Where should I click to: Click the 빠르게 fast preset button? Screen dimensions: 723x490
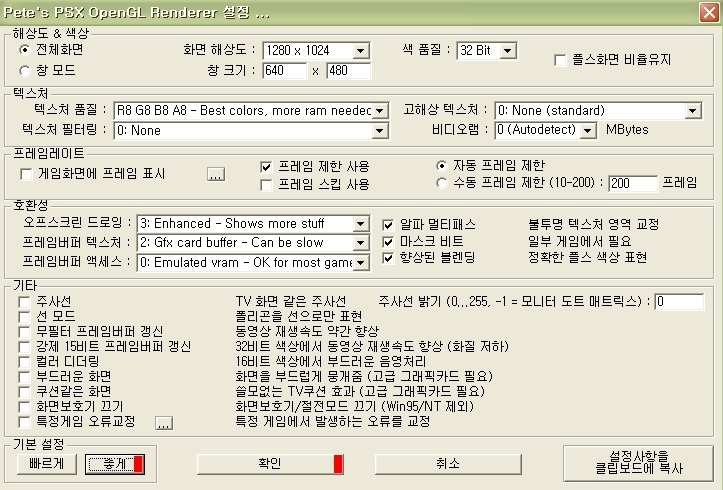click(47, 464)
